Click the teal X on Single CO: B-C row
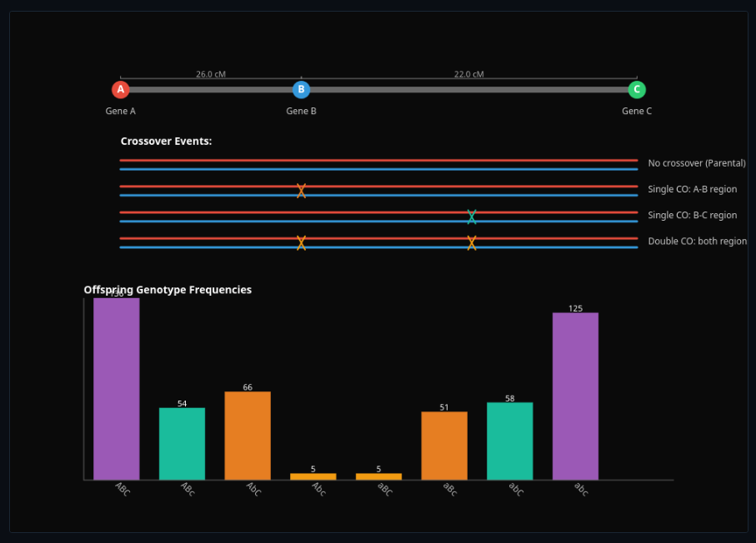The image size is (756, 543). [x=472, y=217]
